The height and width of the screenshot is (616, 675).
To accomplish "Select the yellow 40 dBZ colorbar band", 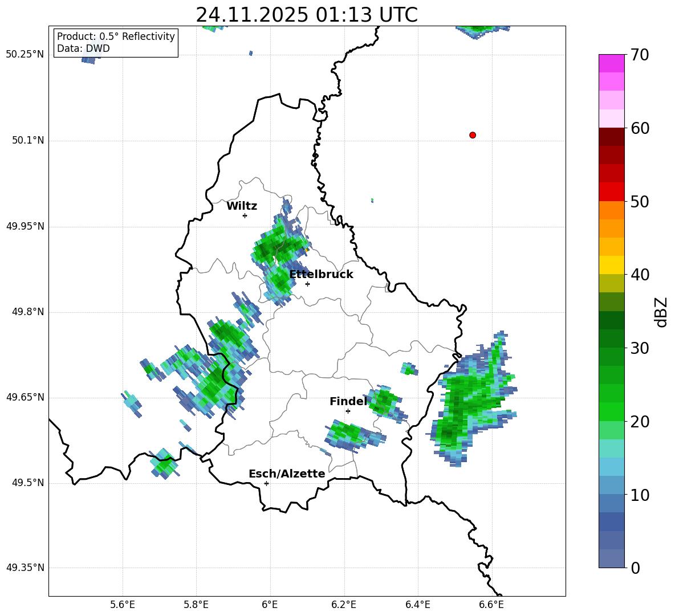I will tap(611, 265).
